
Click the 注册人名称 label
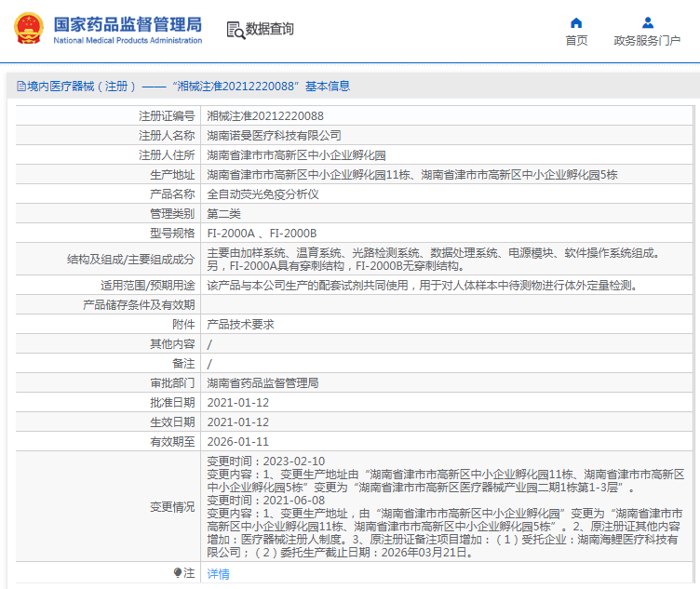point(167,136)
